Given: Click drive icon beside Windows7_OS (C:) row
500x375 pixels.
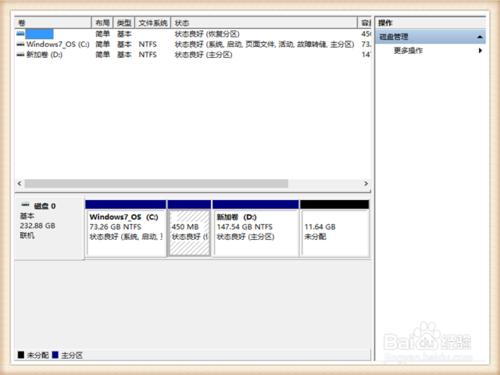Looking at the screenshot, I should coord(21,44).
